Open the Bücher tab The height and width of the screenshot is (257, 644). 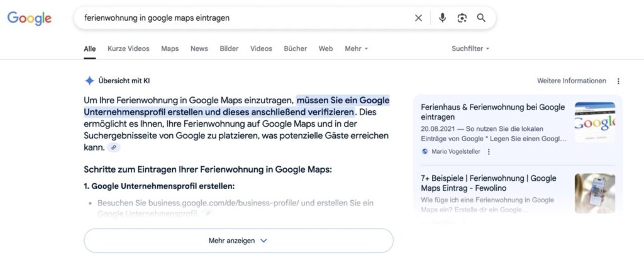point(296,49)
